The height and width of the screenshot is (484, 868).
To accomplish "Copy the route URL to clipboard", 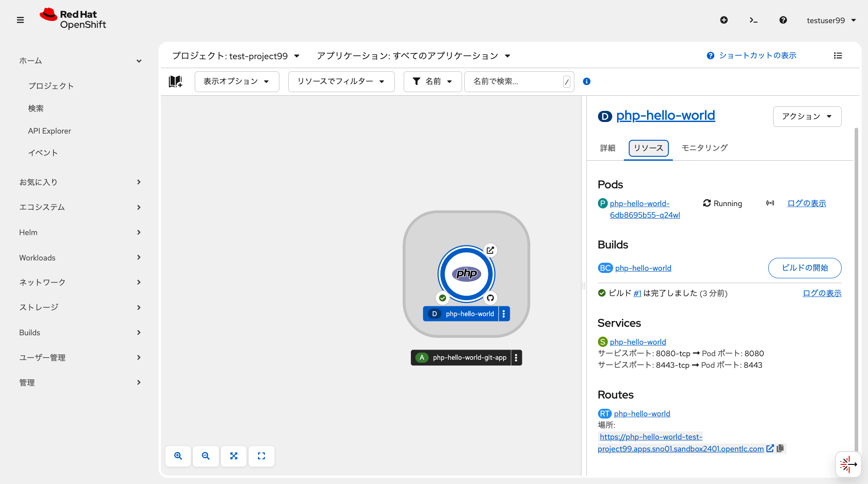I will click(x=780, y=448).
